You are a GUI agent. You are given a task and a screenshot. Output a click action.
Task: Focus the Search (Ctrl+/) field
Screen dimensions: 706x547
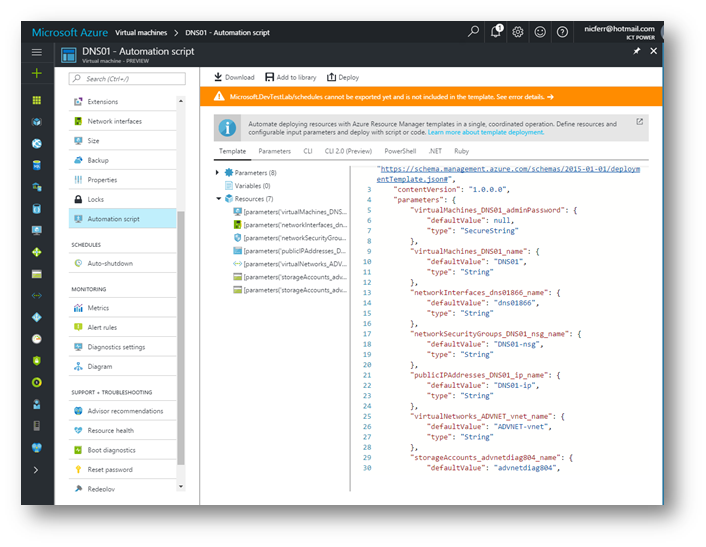pos(127,79)
